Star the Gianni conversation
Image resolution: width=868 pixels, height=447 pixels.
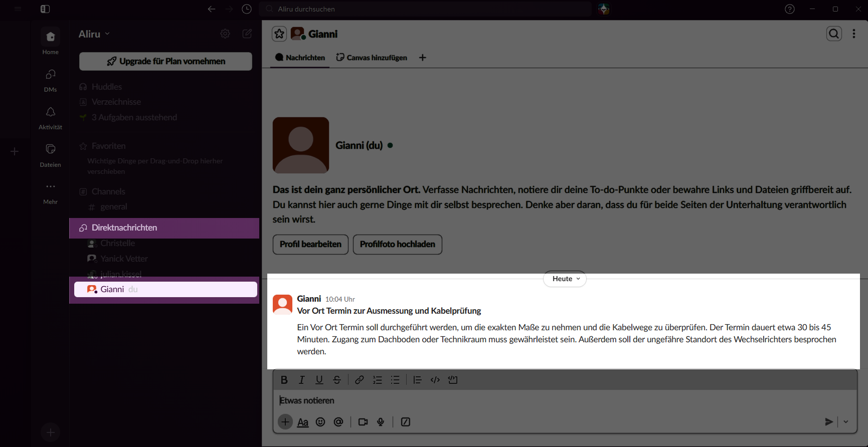tap(279, 34)
